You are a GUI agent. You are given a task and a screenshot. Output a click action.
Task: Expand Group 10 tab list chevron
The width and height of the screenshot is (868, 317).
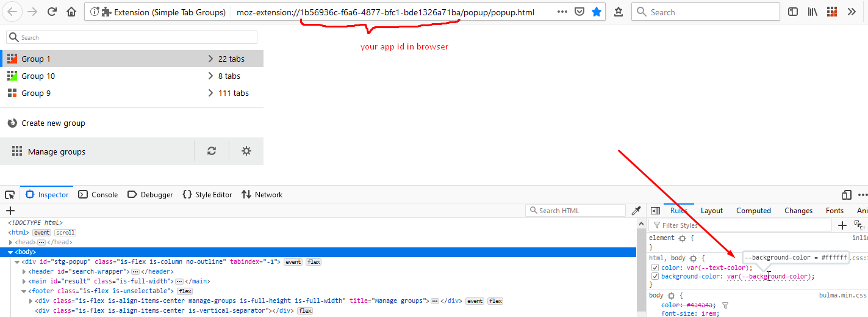coord(210,76)
